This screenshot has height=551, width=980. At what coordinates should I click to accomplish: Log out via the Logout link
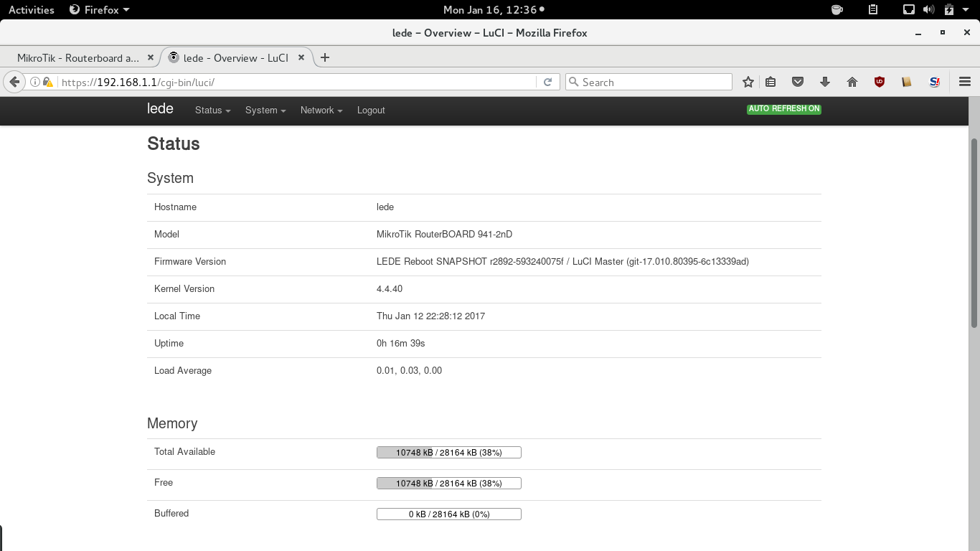click(371, 110)
